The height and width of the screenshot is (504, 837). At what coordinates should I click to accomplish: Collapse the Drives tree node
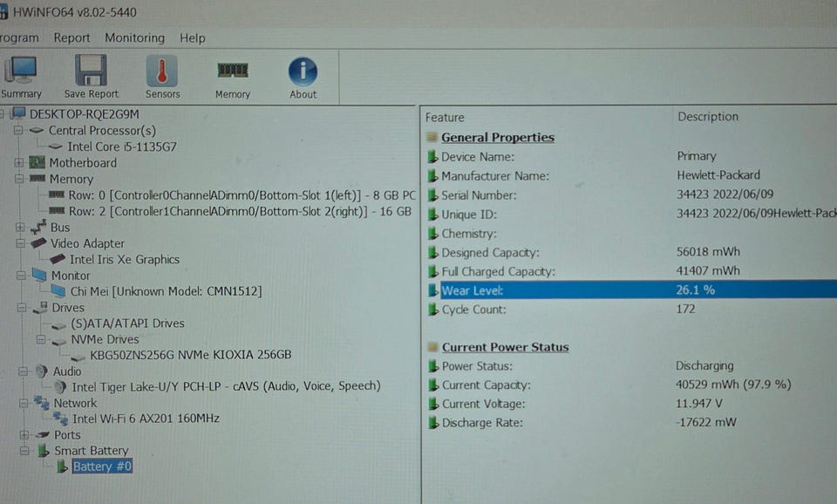(x=22, y=308)
